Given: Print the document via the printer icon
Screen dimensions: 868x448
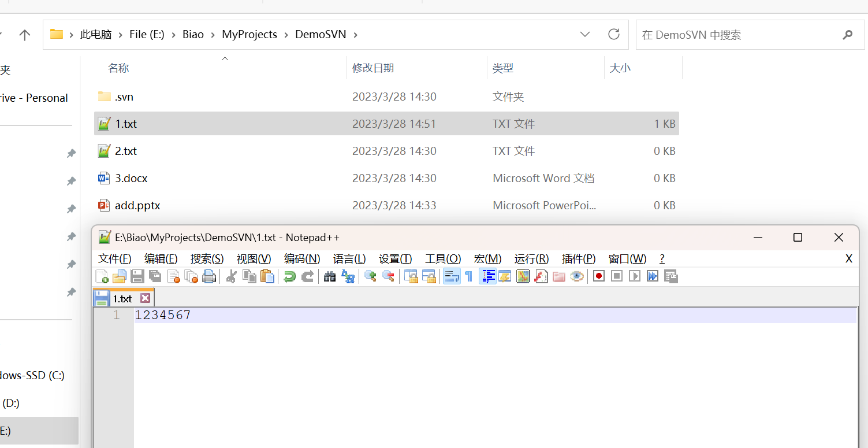Looking at the screenshot, I should tap(209, 276).
